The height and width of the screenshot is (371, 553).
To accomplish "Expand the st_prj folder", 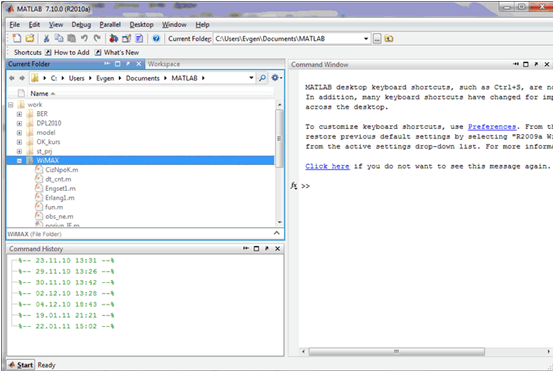I will (19, 151).
